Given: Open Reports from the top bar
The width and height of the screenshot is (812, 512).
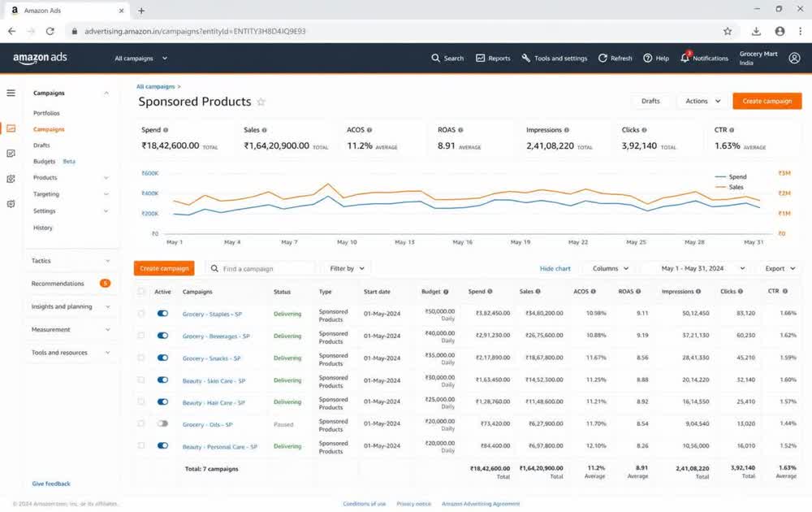Looking at the screenshot, I should pyautogui.click(x=493, y=58).
